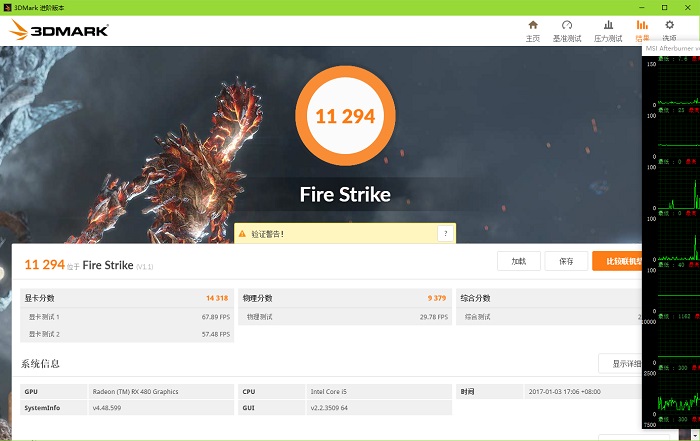Click the 11 294 score circle

pos(345,116)
